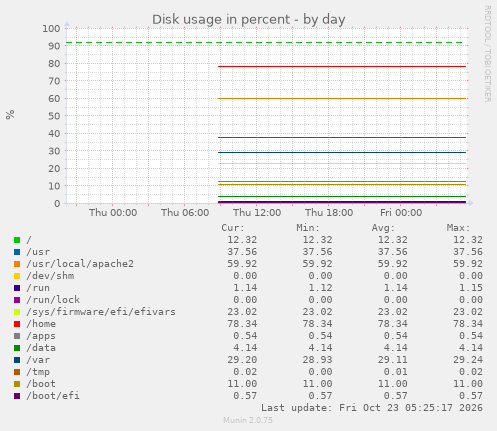Click the Thu 12:00 x-axis label
497x431 pixels.
(257, 213)
